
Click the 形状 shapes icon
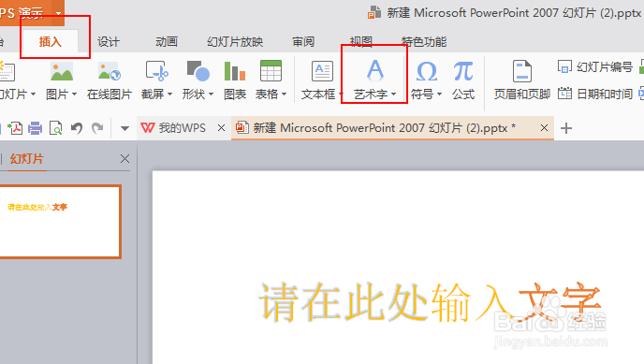tap(198, 70)
